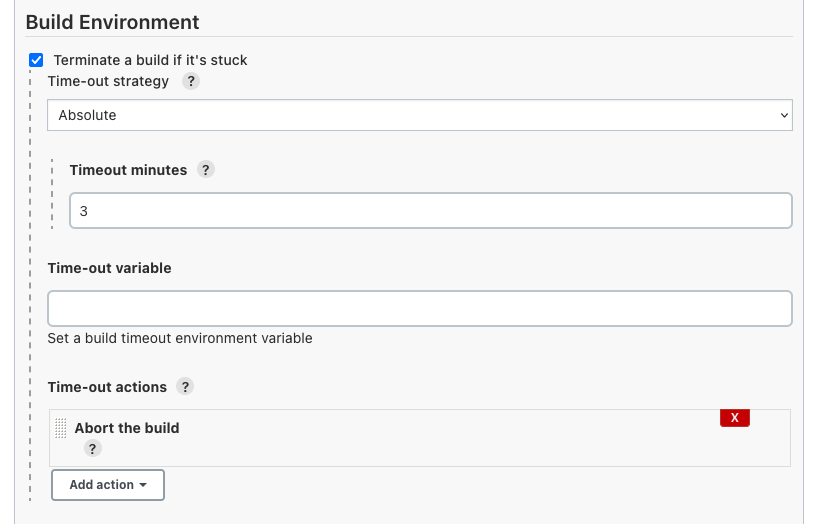The height and width of the screenshot is (524, 826).
Task: Click the caret arrow on Add action
Action: (x=144, y=485)
